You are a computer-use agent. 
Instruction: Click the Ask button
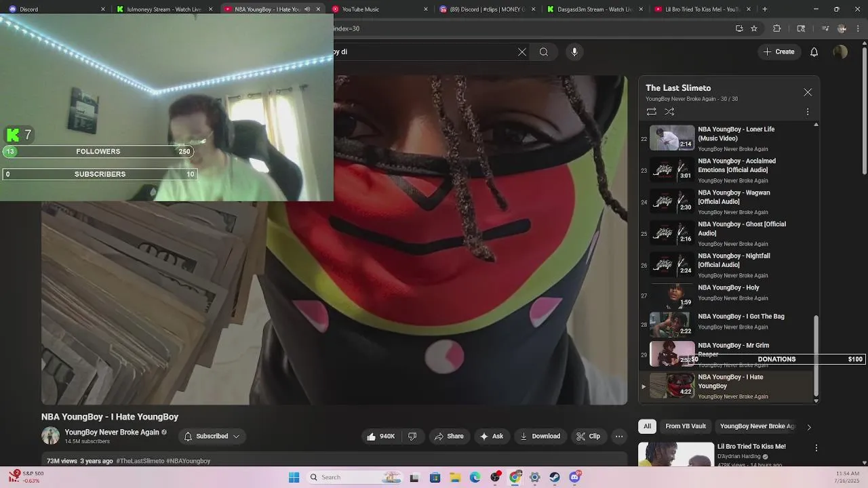click(492, 436)
